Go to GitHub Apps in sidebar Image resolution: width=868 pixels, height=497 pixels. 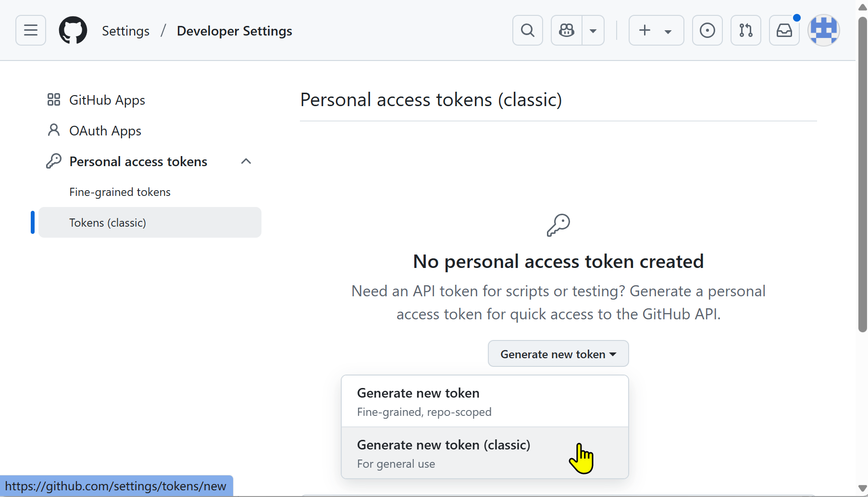(x=107, y=100)
